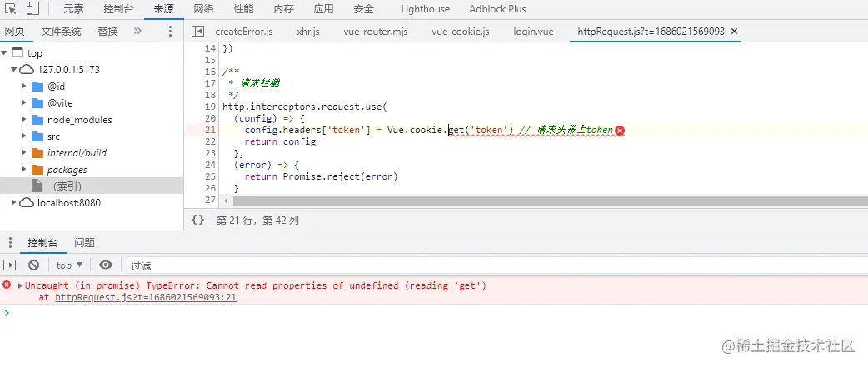The height and width of the screenshot is (367, 868).
Task: Select the @id blue folder icon
Action: coord(37,87)
